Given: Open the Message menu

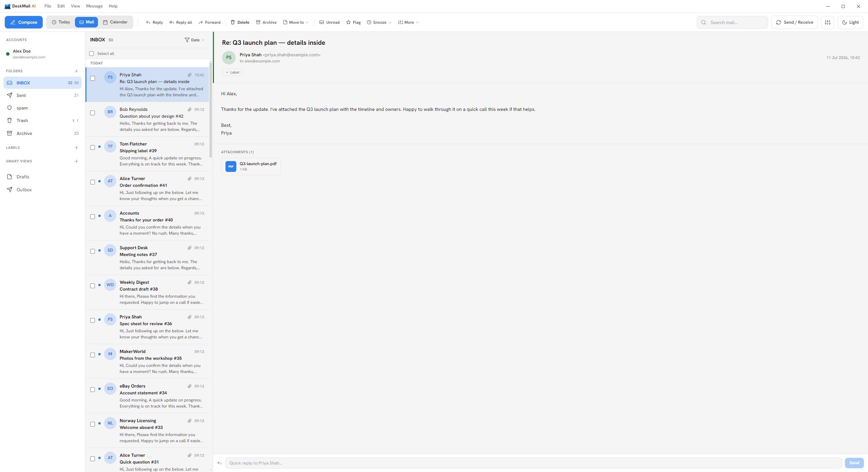Looking at the screenshot, I should [94, 6].
